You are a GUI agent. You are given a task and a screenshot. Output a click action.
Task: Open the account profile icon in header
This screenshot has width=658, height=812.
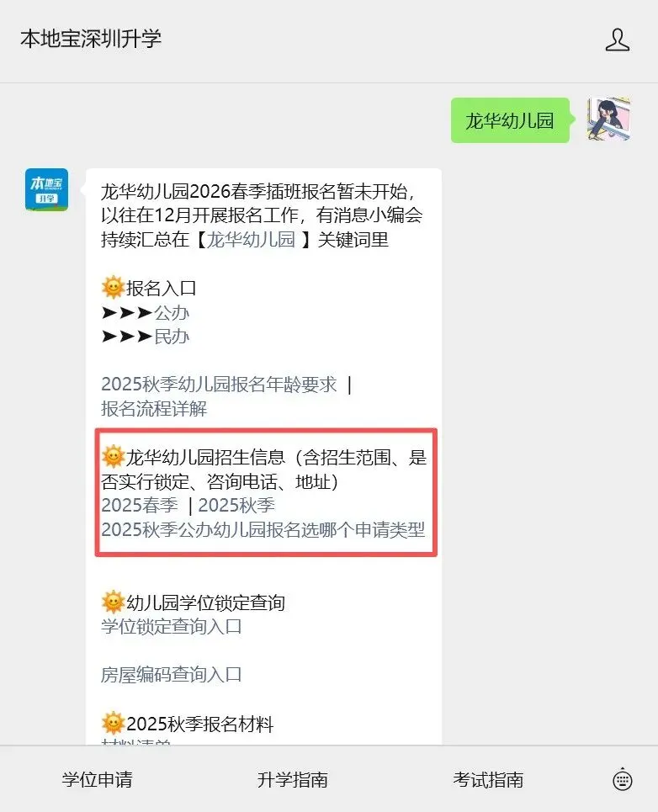(617, 40)
